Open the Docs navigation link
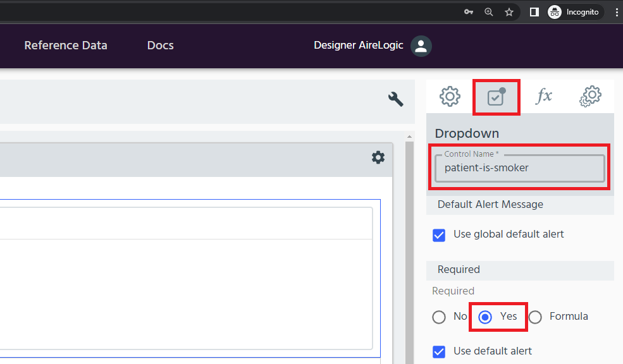The image size is (623, 364). point(161,45)
